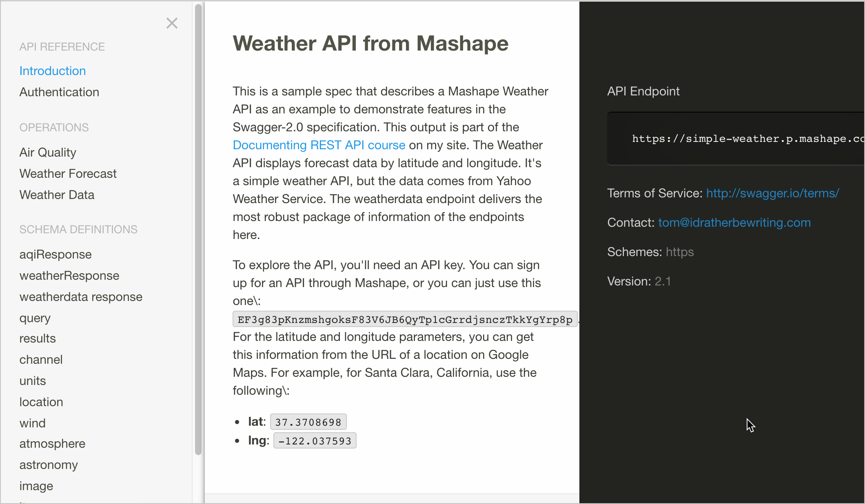This screenshot has width=865, height=504.
Task: Click the lat value 37.3708698
Action: (x=308, y=422)
